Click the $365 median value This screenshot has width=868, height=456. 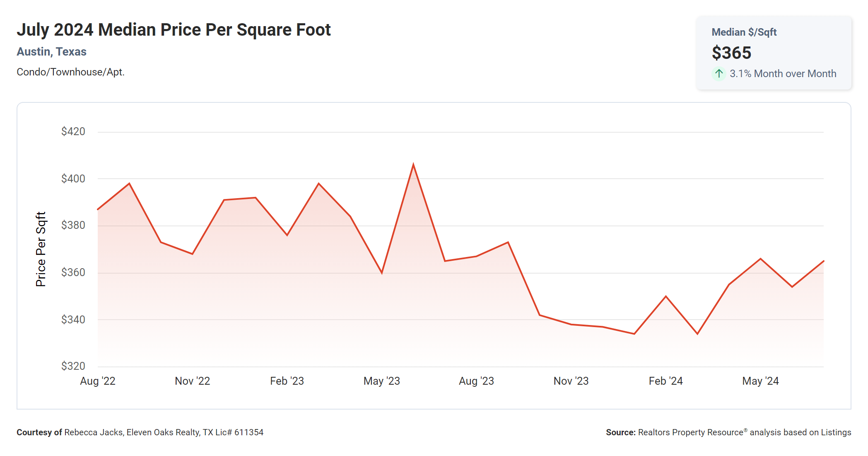(731, 53)
